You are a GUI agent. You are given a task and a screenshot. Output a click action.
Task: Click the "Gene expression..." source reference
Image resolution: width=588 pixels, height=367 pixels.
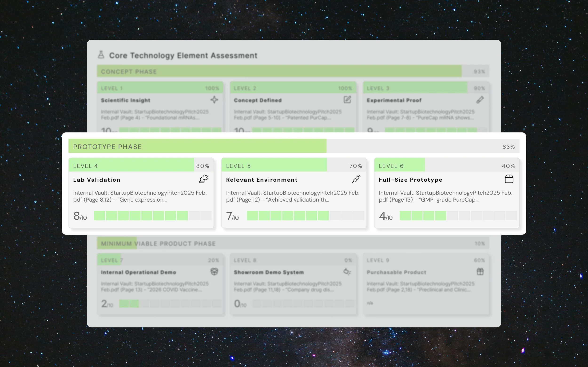pos(140,196)
